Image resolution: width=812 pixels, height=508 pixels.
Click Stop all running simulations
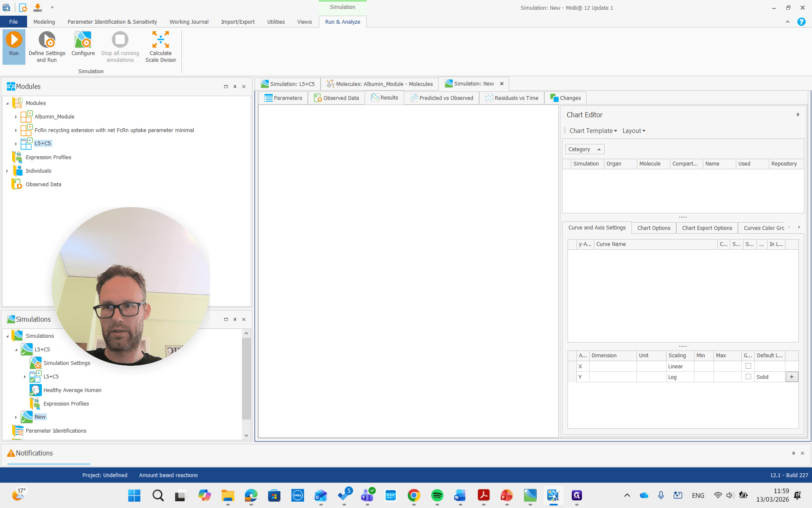coord(120,47)
